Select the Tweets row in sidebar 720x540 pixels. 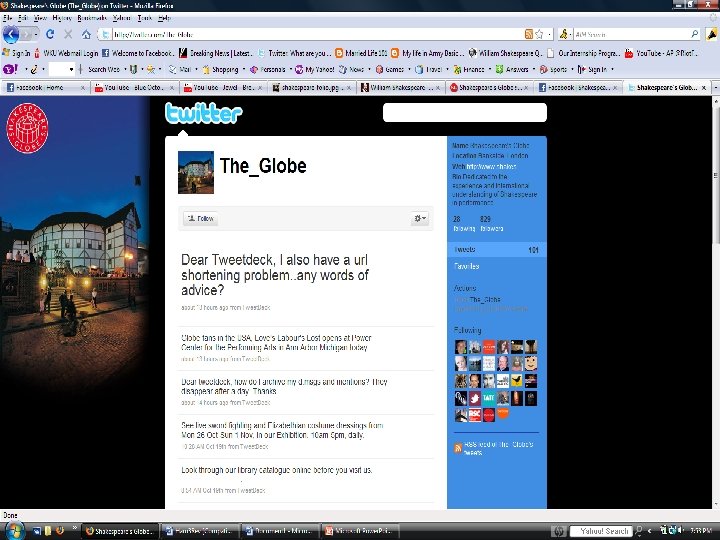[497, 250]
